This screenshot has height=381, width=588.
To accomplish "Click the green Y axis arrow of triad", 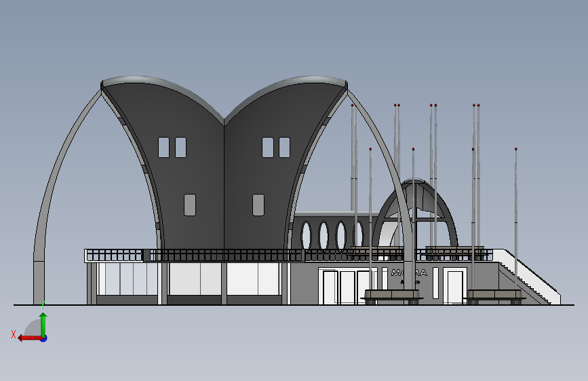I will [x=43, y=325].
